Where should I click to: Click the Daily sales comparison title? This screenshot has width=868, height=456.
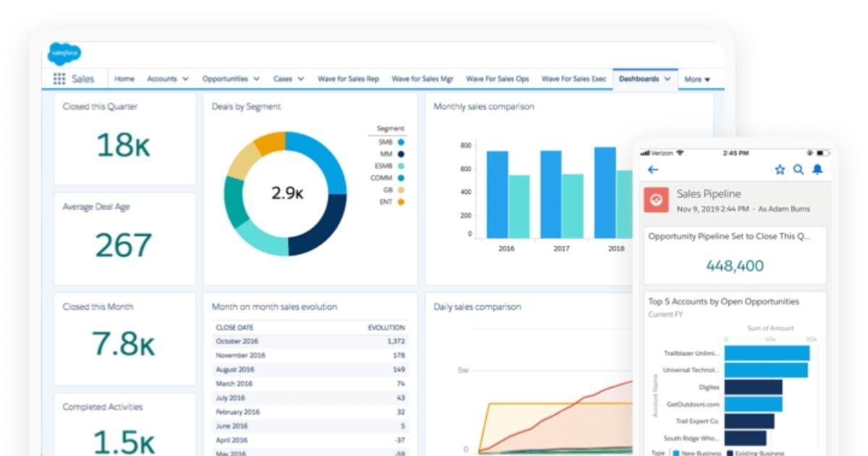pyautogui.click(x=477, y=307)
